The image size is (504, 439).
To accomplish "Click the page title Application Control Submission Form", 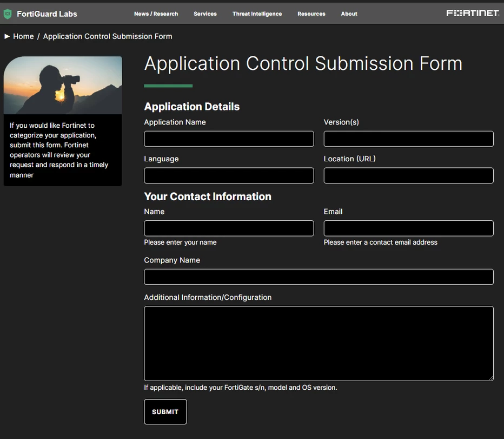I will (303, 64).
